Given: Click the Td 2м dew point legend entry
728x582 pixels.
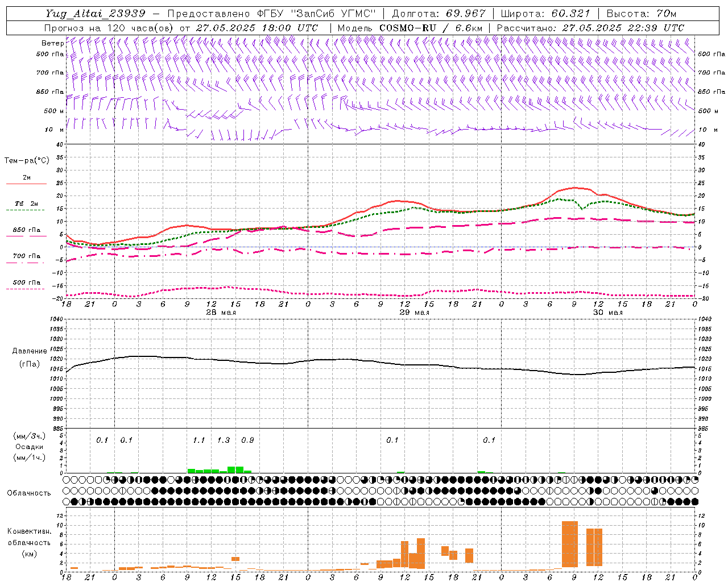Looking at the screenshot, I should tap(27, 203).
